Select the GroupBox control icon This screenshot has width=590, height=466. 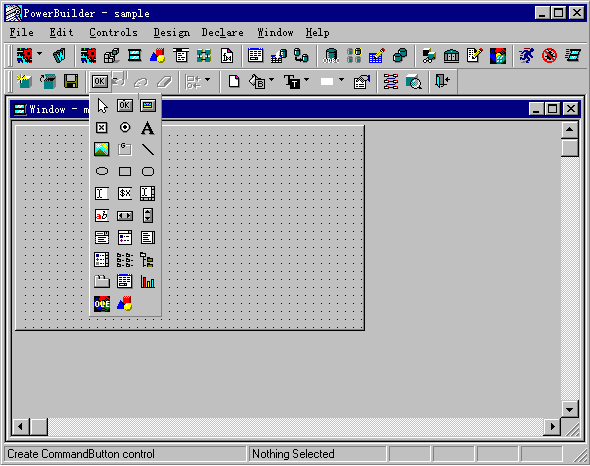125,149
